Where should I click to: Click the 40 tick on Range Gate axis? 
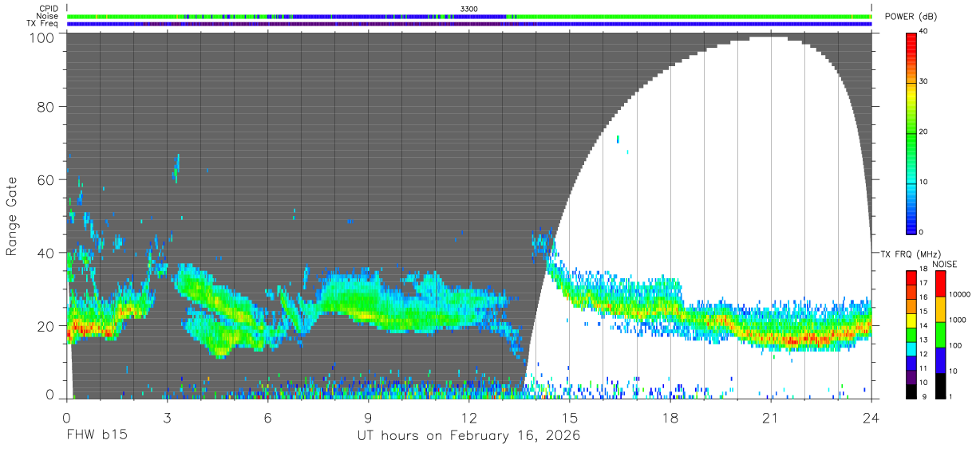[x=46, y=253]
